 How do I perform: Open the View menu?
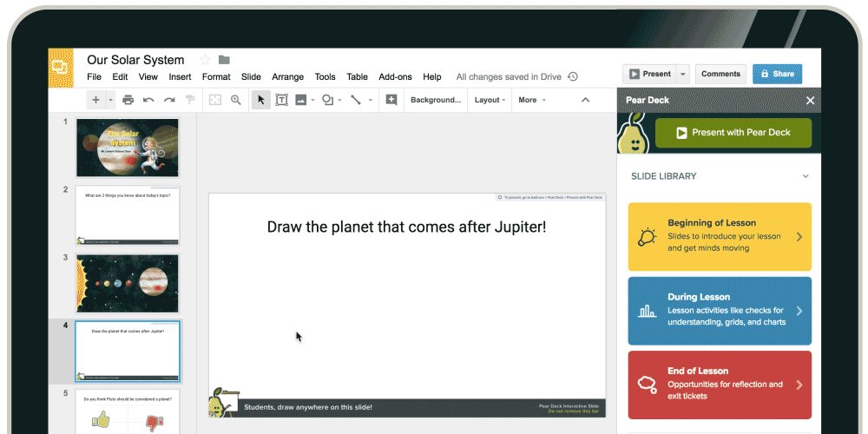148,77
